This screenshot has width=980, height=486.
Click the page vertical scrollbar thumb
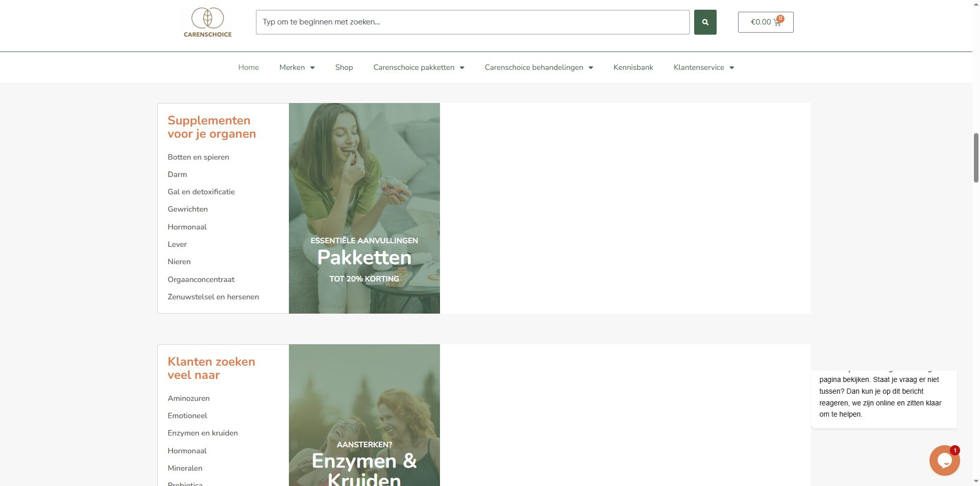[976, 157]
